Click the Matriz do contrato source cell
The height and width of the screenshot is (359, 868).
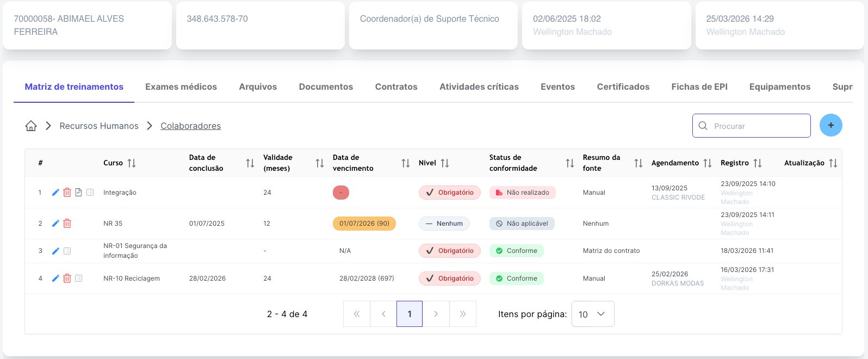pyautogui.click(x=611, y=251)
